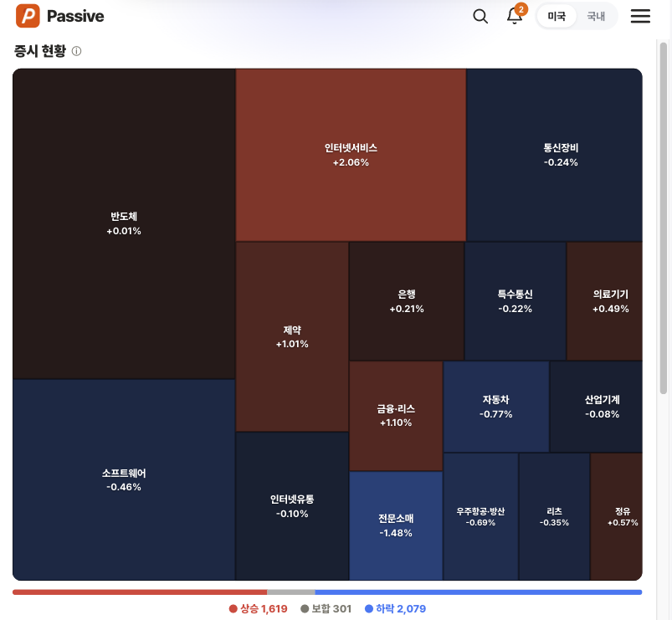The width and height of the screenshot is (672, 620).
Task: Click the blue falling segment of breadth bar
Action: (x=479, y=592)
